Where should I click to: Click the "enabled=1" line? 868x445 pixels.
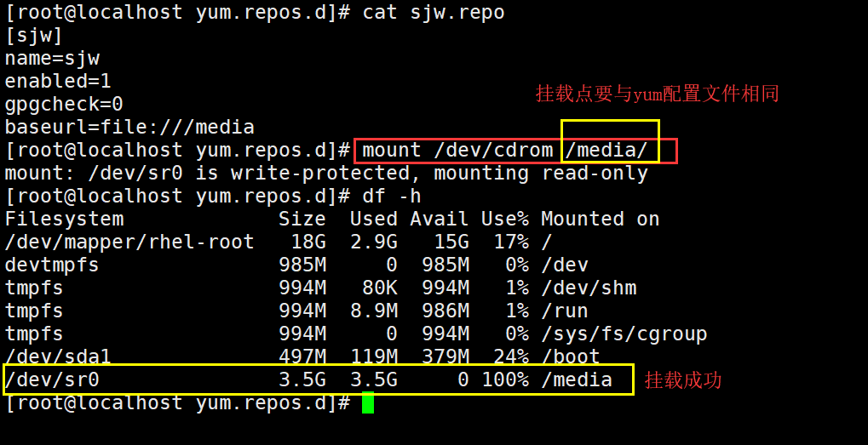pyautogui.click(x=58, y=82)
